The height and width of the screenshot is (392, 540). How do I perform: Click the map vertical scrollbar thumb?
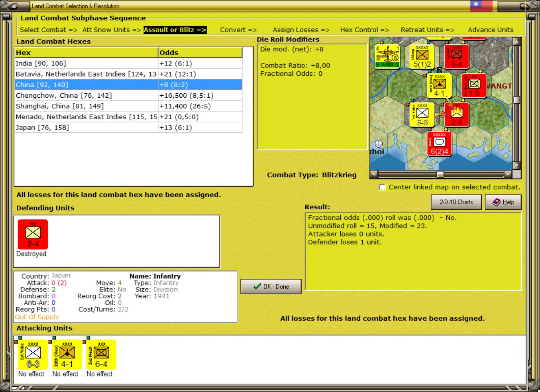pos(517,100)
